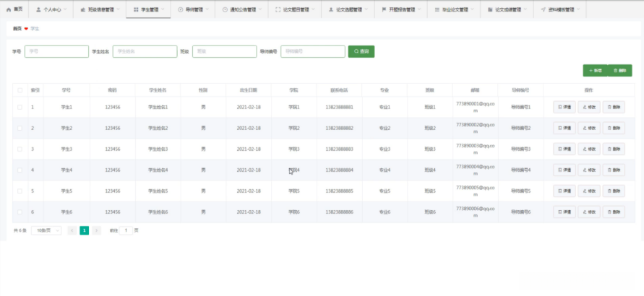Viewport: 644px width, 296px height.
Task: View 详情 for 学生6
Action: click(564, 212)
